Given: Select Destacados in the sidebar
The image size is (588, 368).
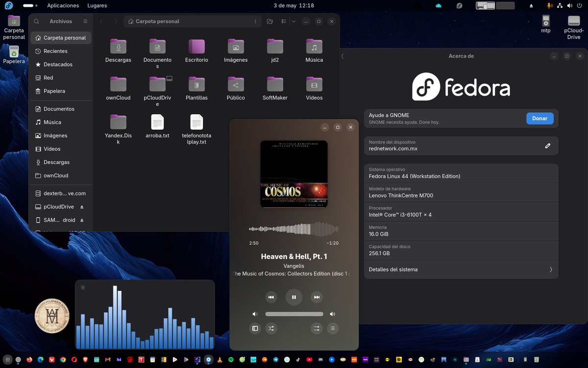Looking at the screenshot, I should (61, 64).
